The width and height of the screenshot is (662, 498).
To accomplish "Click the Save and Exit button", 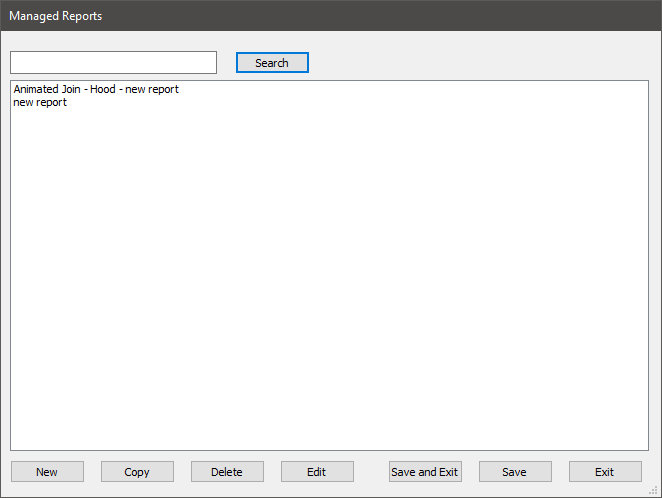I will point(425,472).
